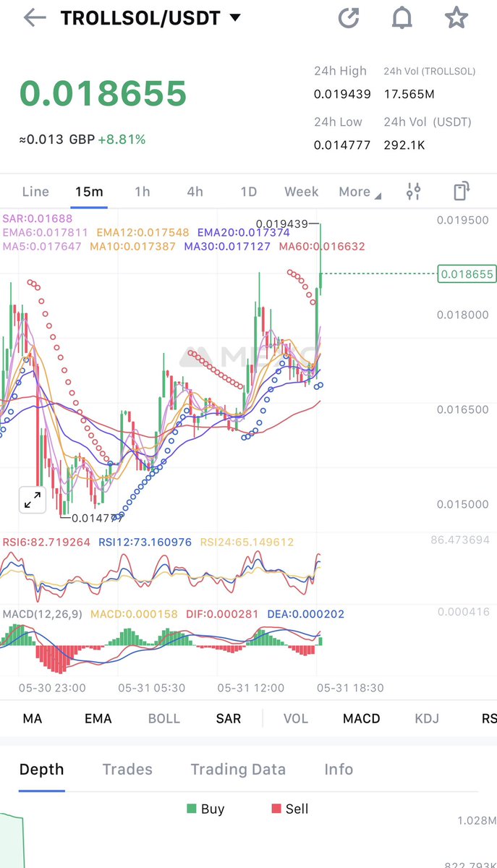Toggle the MACD sub-indicator
The width and height of the screenshot is (497, 868).
361,718
